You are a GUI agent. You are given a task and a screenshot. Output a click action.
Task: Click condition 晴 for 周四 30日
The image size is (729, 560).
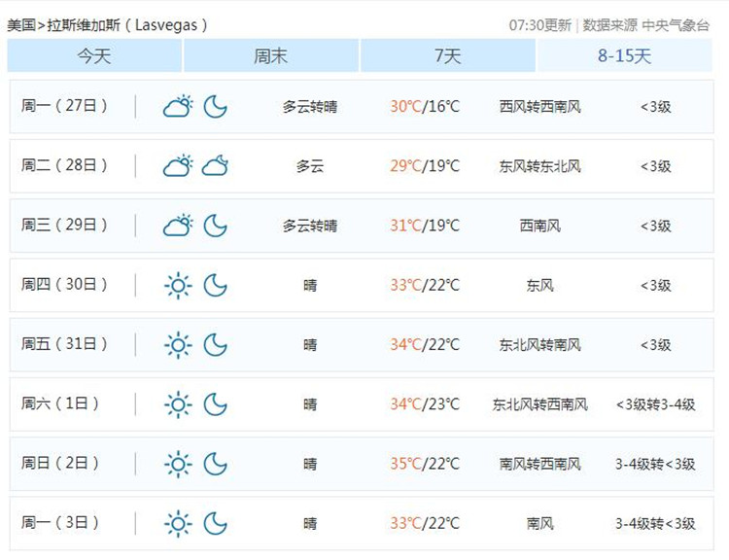click(310, 285)
